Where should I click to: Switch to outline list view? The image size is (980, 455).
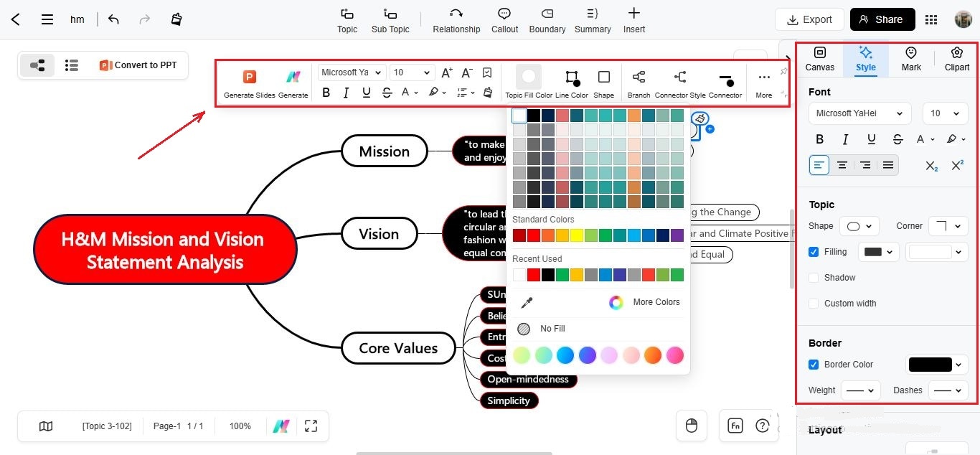pyautogui.click(x=71, y=65)
